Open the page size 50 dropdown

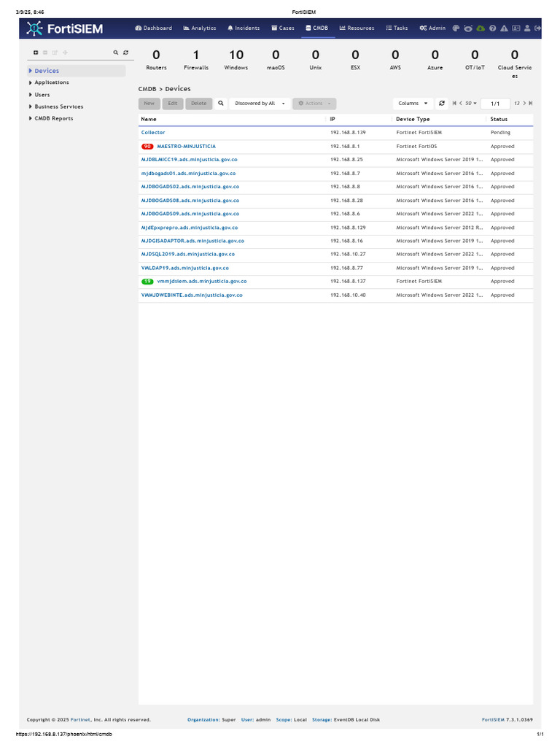[x=471, y=104]
